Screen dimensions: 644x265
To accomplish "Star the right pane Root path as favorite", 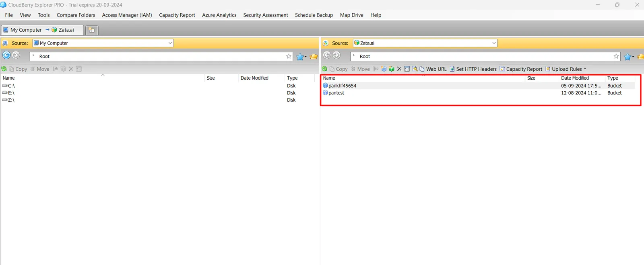I will coord(616,57).
